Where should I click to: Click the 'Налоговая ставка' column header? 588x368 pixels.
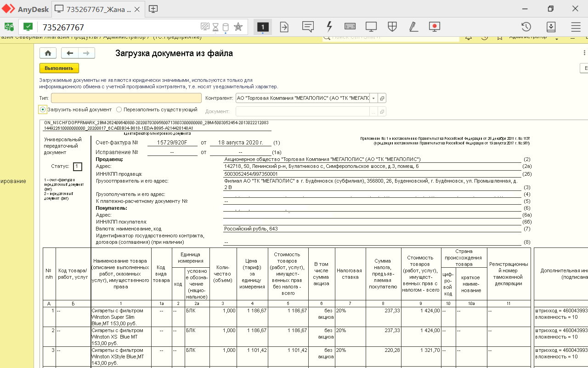coord(351,274)
